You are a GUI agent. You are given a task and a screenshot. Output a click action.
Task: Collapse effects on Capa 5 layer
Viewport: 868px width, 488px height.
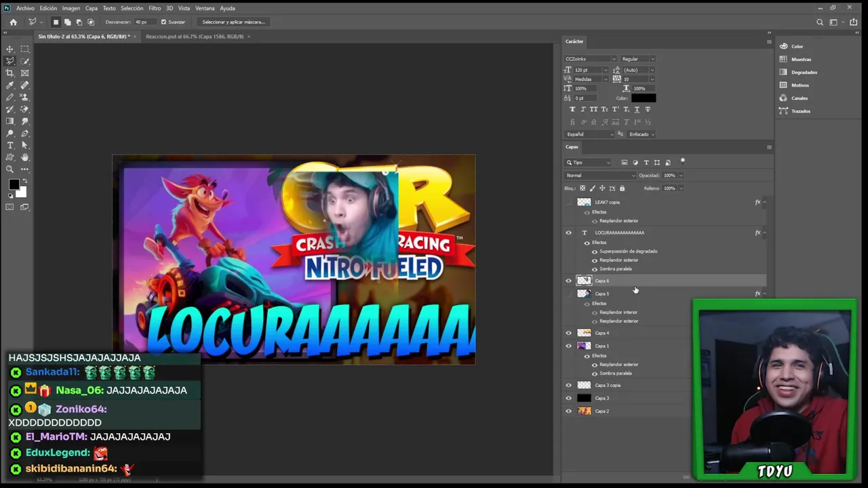click(x=764, y=293)
